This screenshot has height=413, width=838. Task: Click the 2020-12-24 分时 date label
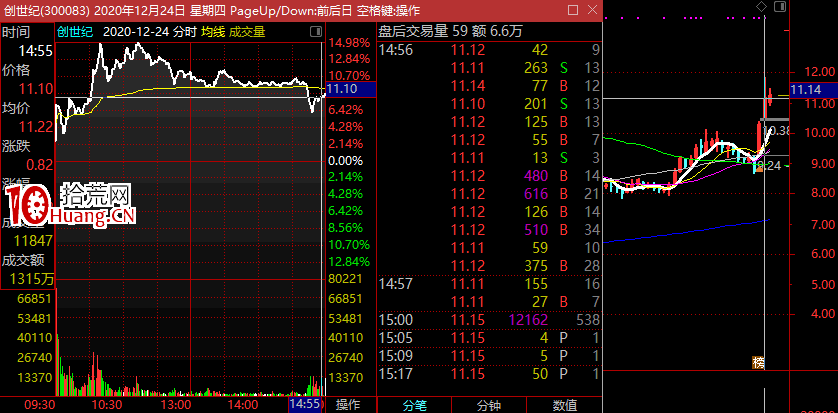pyautogui.click(x=150, y=32)
